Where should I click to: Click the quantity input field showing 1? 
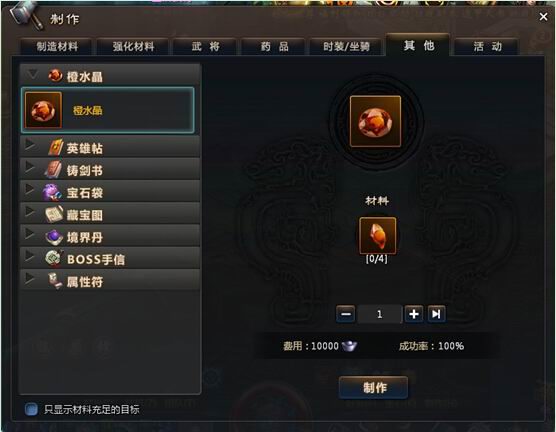[379, 314]
